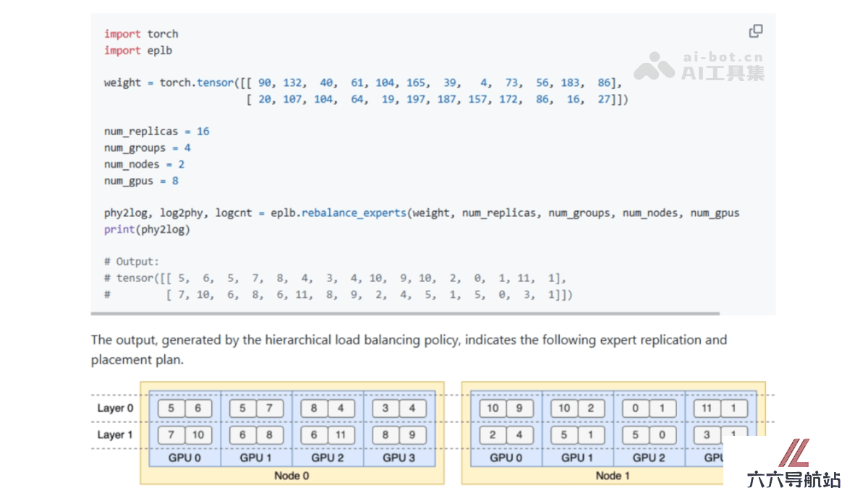Click expert box 3 in Node 0 GPU 3 Layer 0
This screenshot has height=488, width=868.
pos(386,408)
